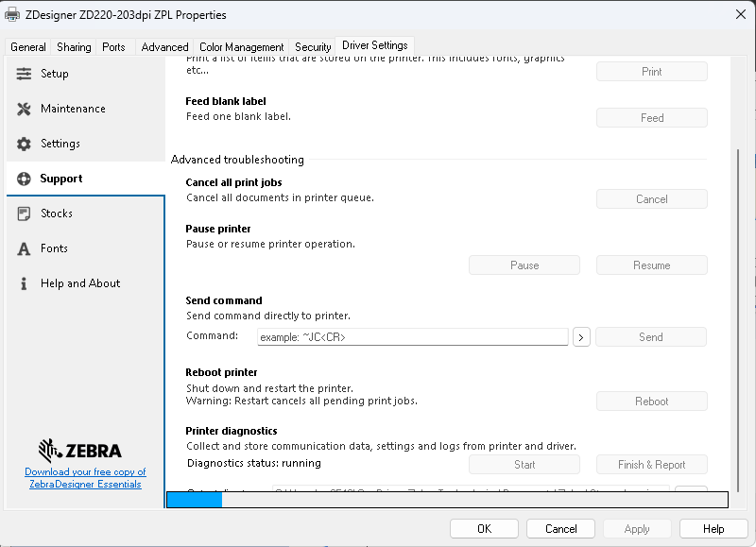Pause the printer
This screenshot has width=756, height=547.
[x=524, y=265]
